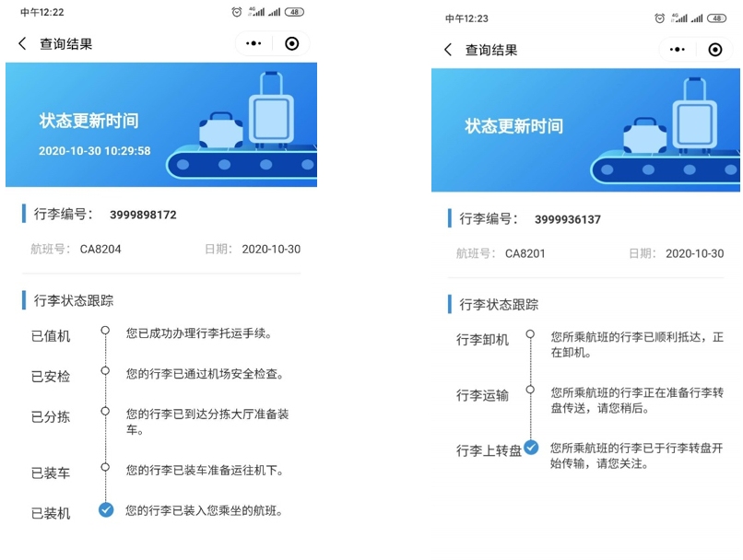Tap 行李编号 label on left screen
The height and width of the screenshot is (560, 743).
pos(63,214)
